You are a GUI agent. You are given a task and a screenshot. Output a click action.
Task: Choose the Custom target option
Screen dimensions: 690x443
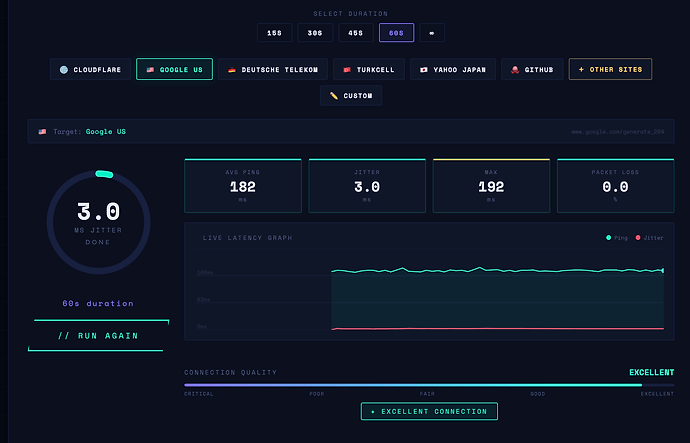coord(351,95)
